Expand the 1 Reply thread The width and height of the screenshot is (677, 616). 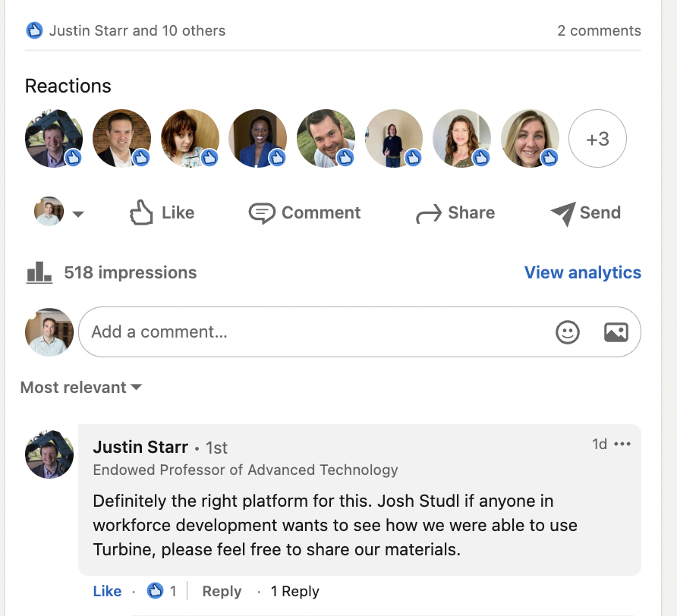click(x=294, y=590)
